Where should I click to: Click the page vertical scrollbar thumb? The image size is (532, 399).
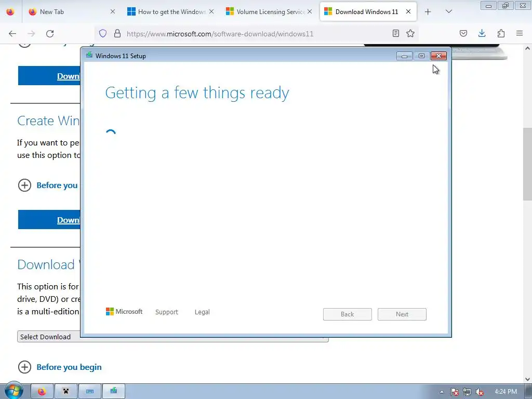point(528,164)
